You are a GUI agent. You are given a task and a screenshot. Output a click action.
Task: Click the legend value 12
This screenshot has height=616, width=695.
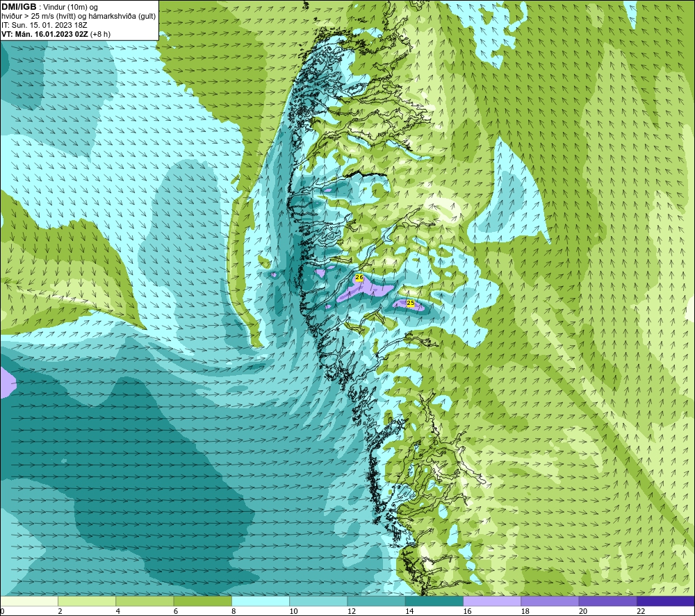(352, 611)
